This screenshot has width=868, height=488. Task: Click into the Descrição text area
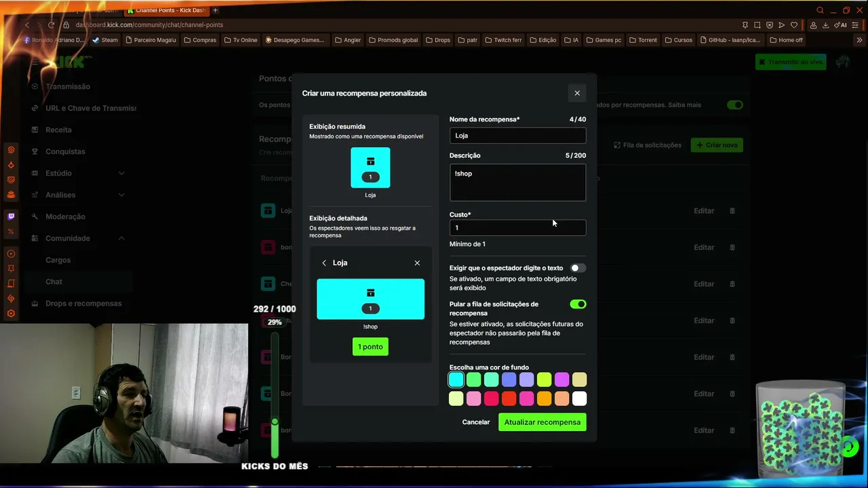click(517, 182)
